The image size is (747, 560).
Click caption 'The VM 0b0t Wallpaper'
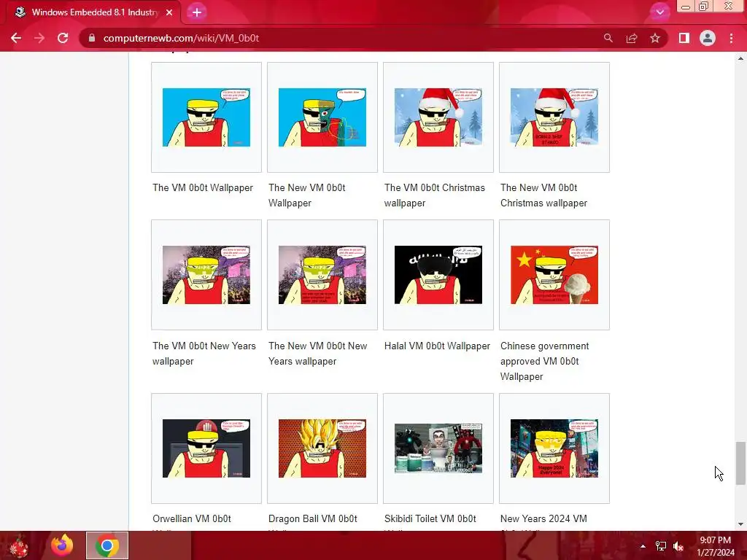coord(203,187)
